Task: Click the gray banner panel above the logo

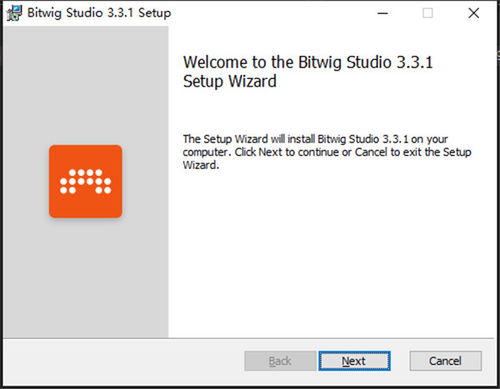Action: pyautogui.click(x=86, y=85)
